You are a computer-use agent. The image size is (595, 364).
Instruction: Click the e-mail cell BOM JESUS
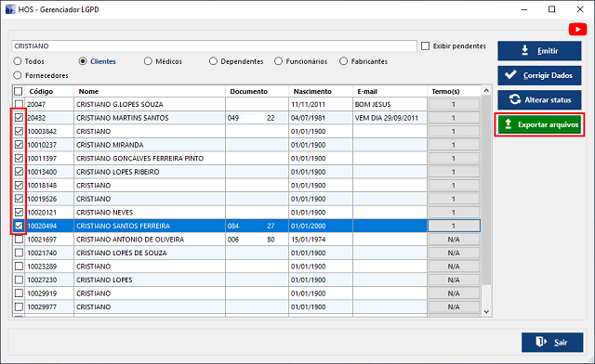coord(373,104)
